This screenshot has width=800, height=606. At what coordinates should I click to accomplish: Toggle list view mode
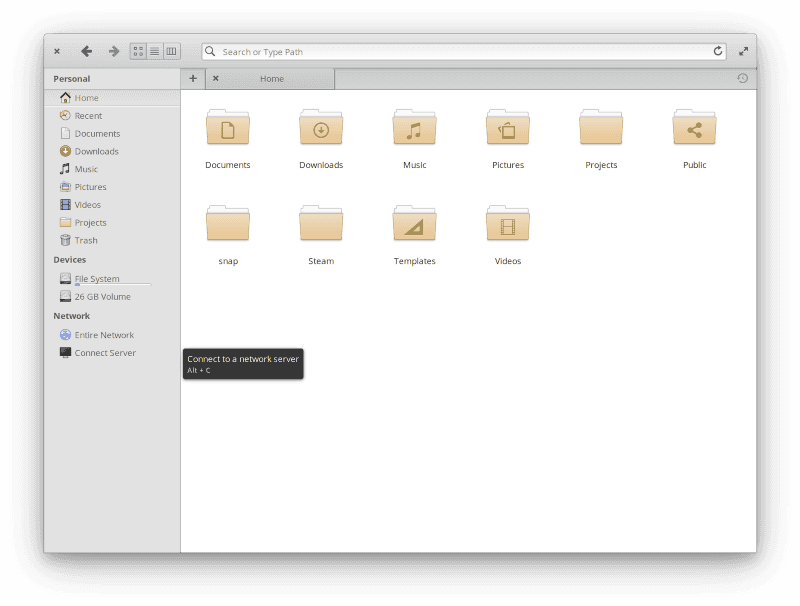click(x=155, y=51)
